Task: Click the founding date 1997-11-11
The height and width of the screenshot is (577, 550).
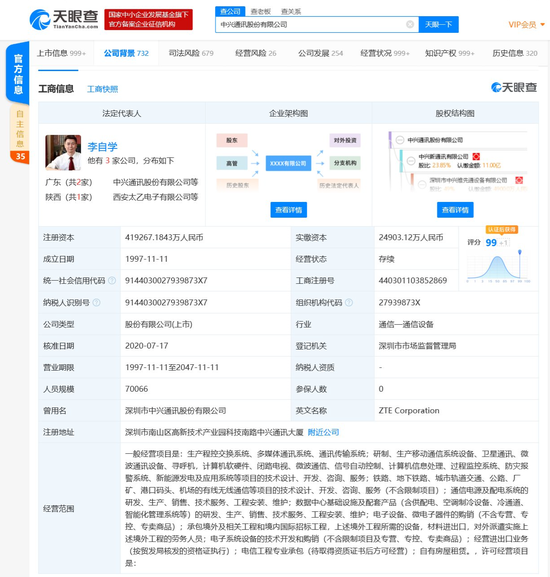Action: coord(146,259)
